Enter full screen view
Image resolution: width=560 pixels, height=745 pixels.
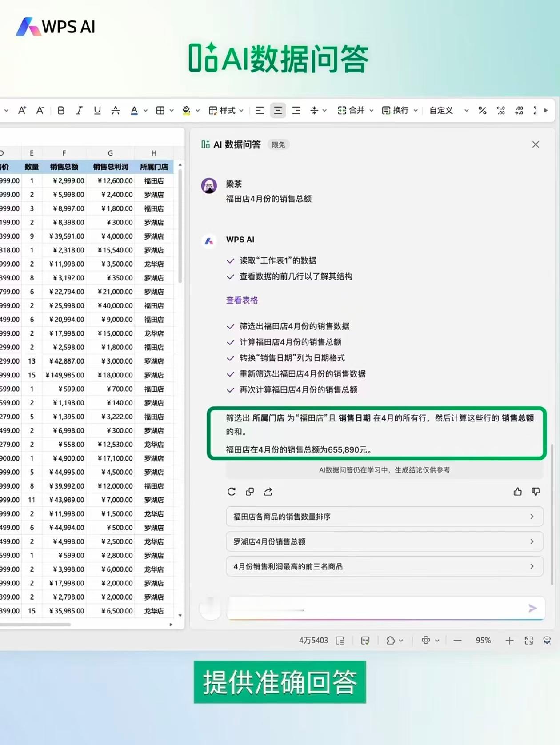click(x=529, y=641)
